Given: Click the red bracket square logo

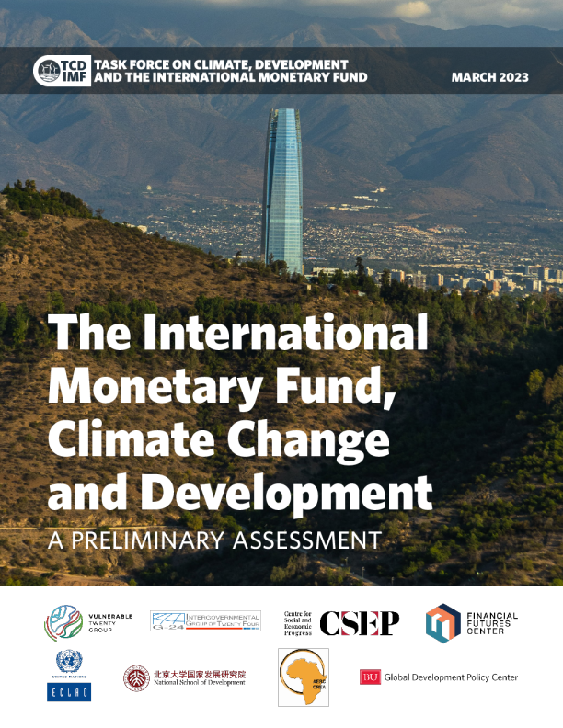Looking at the screenshot, I should coord(360,623).
